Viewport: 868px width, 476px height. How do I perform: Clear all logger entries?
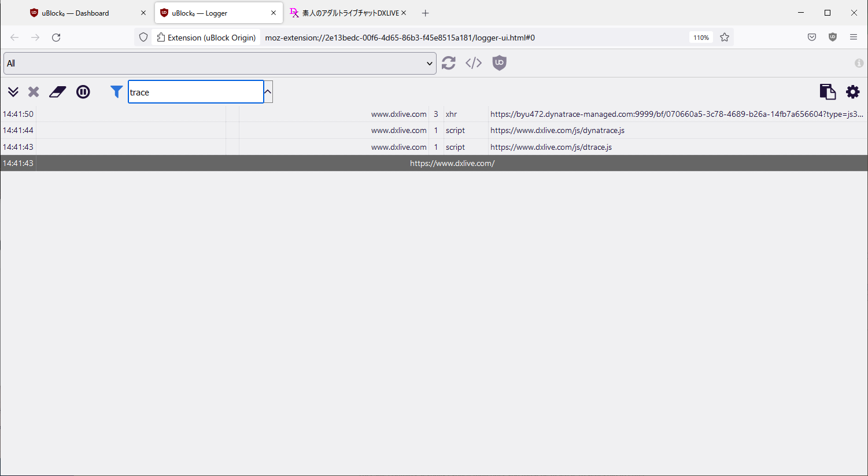click(x=57, y=91)
